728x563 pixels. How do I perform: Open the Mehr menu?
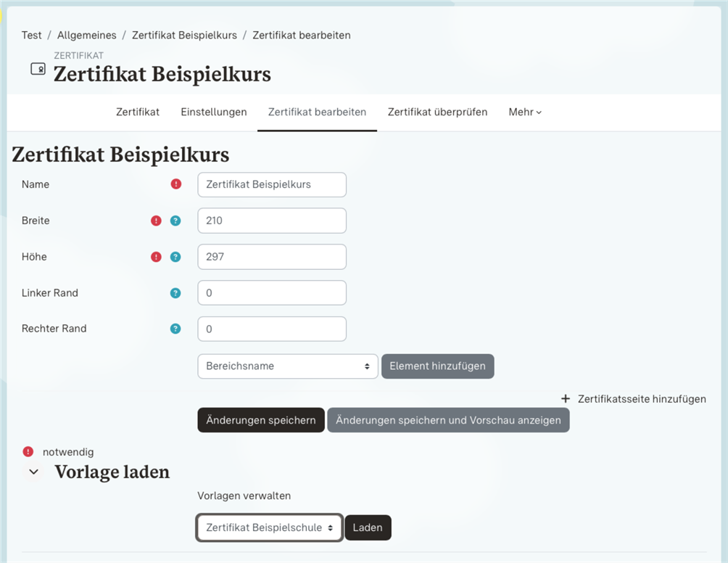pos(524,112)
